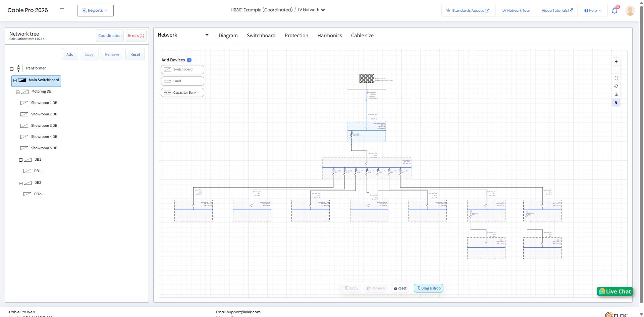The width and height of the screenshot is (644, 317).
Task: Collapse the DB1 tree node
Action: (x=21, y=160)
